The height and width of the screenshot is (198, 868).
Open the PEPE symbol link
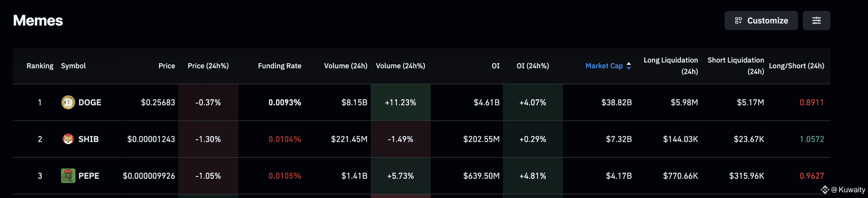(x=89, y=176)
